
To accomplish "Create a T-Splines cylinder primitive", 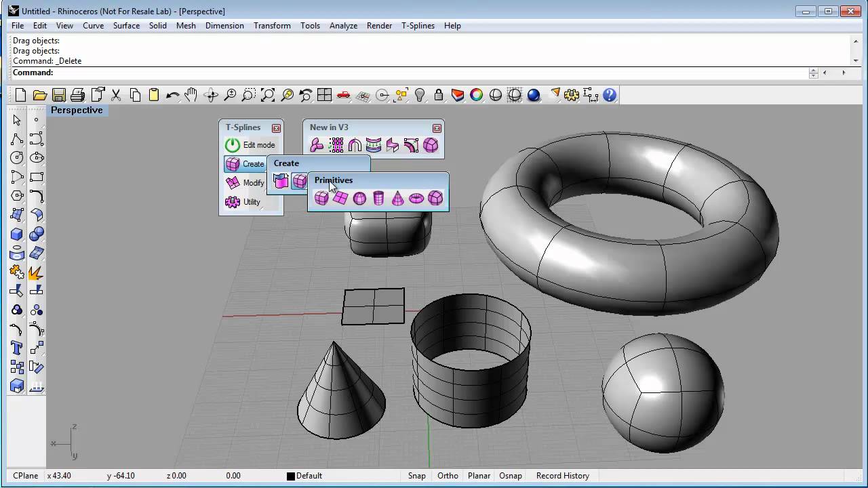I will pos(378,198).
